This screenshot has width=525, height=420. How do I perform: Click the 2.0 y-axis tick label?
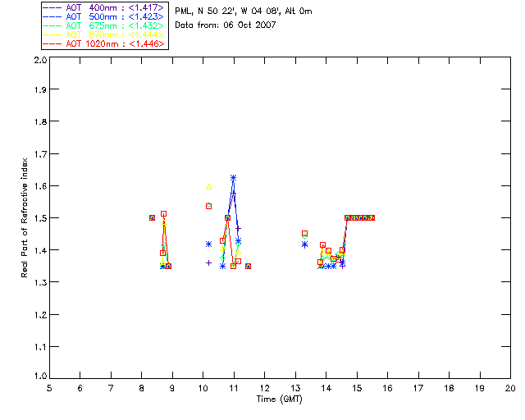click(x=40, y=60)
